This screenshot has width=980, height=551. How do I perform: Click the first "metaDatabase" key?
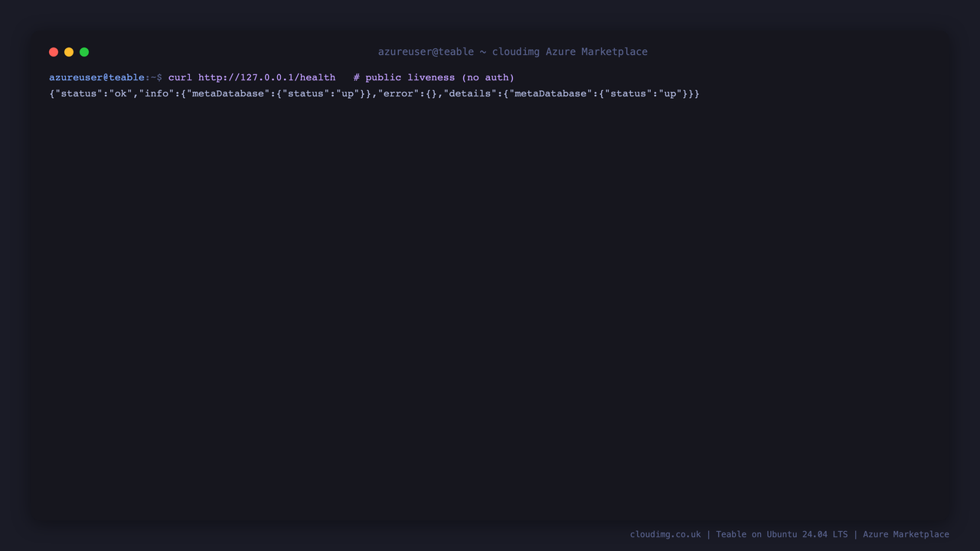point(228,93)
